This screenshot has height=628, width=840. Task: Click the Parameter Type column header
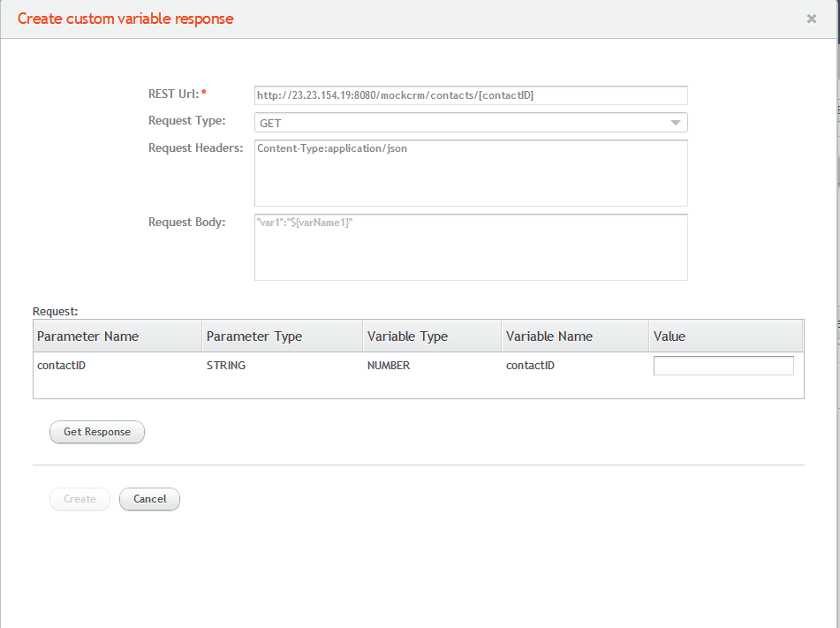coord(283,336)
